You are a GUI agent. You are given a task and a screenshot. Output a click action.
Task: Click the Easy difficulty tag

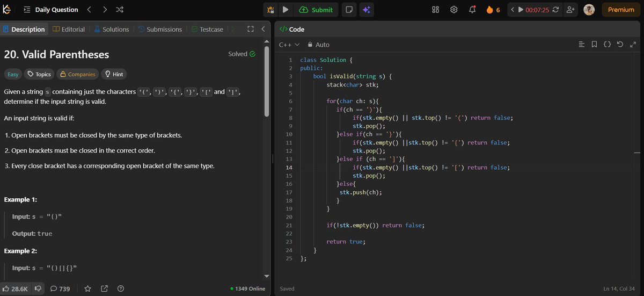tap(13, 75)
